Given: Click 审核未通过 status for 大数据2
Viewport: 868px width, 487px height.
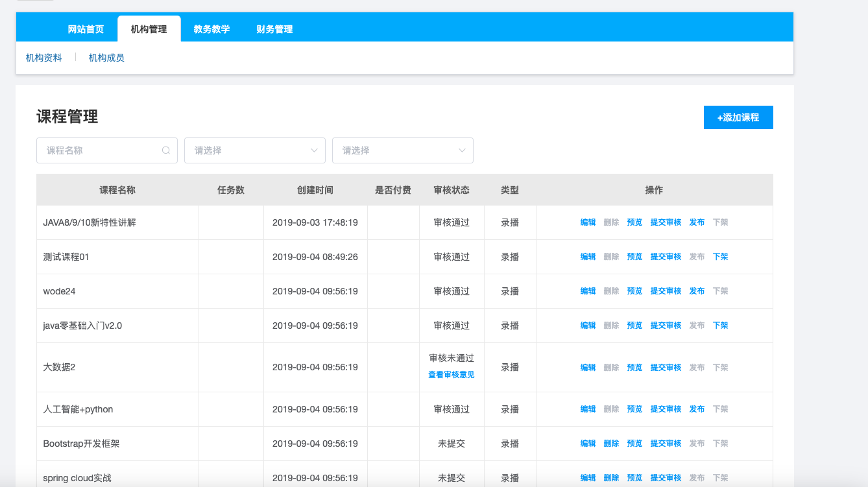Looking at the screenshot, I should [x=452, y=358].
